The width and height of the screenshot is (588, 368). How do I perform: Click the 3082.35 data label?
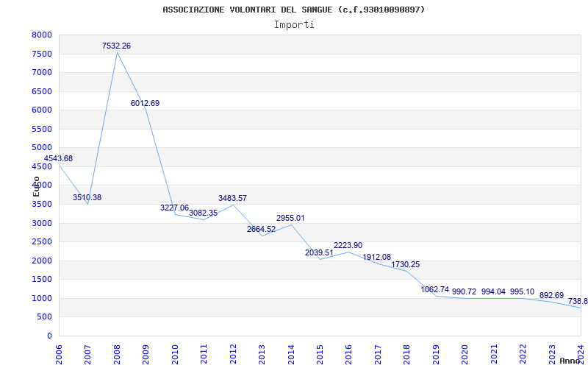204,213
